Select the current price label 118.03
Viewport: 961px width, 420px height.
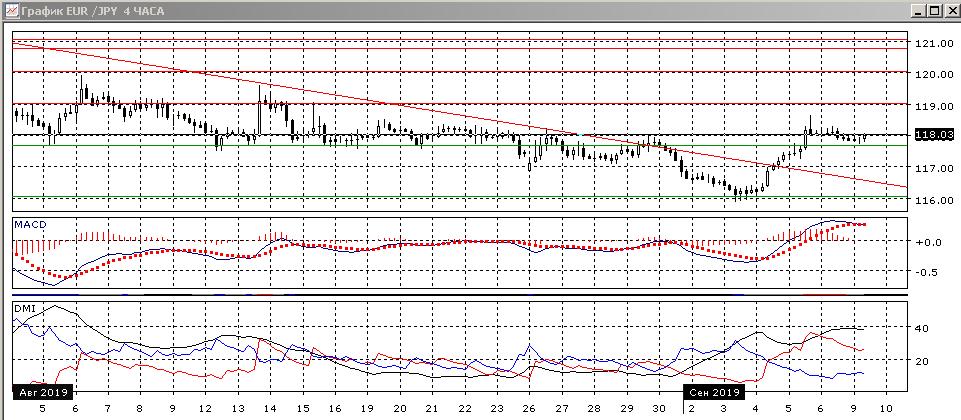tap(933, 135)
